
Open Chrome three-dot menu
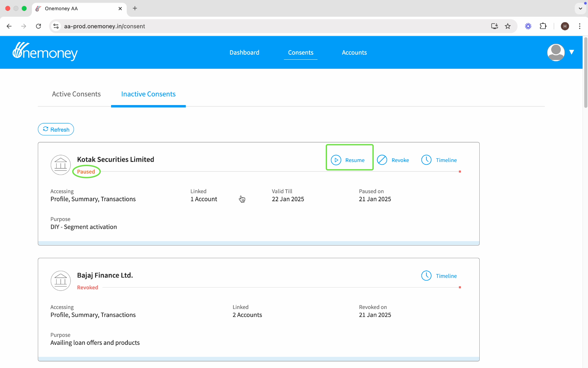[x=579, y=26]
